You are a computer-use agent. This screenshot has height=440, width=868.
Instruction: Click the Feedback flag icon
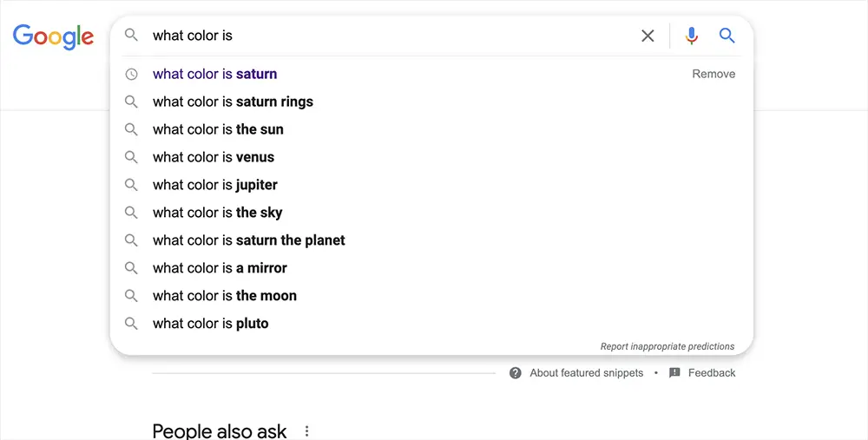pos(674,373)
